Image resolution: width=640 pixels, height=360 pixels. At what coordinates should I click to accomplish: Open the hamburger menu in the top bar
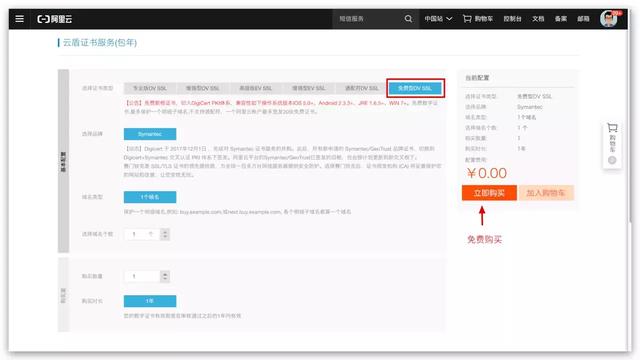coord(19,19)
